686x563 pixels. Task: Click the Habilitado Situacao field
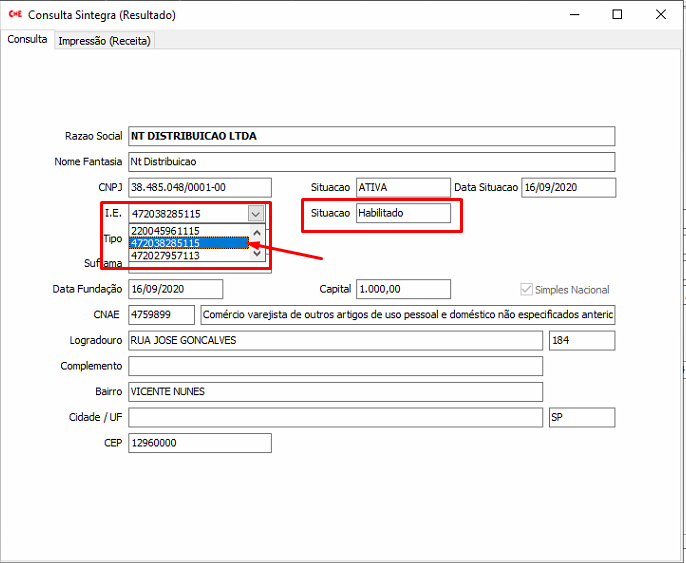(402, 213)
